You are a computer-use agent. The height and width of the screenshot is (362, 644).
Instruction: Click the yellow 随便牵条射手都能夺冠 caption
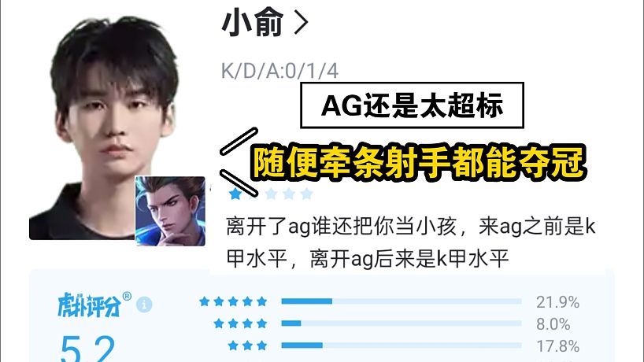pyautogui.click(x=418, y=161)
